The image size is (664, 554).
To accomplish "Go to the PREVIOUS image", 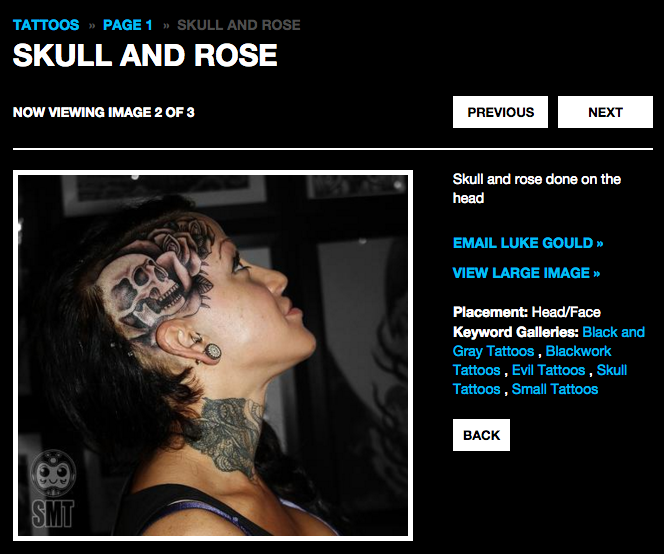I will [x=500, y=112].
